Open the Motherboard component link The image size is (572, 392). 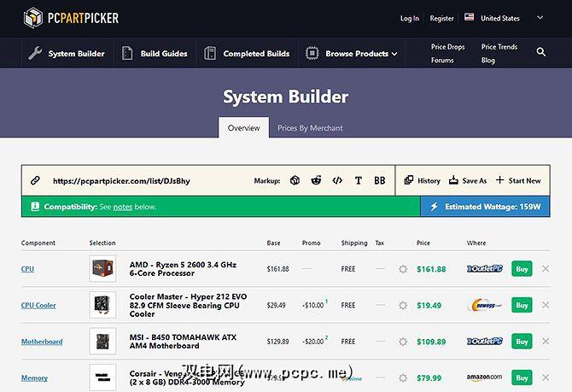(42, 342)
